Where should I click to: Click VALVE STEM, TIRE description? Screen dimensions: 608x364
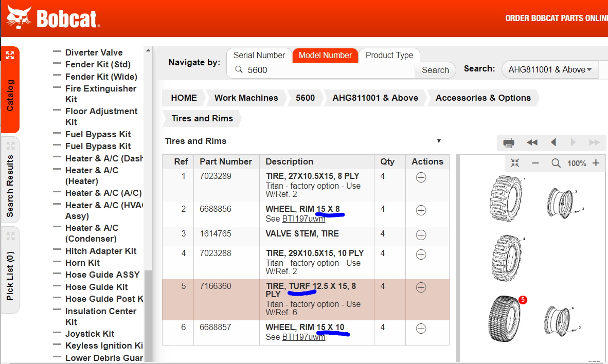(302, 234)
